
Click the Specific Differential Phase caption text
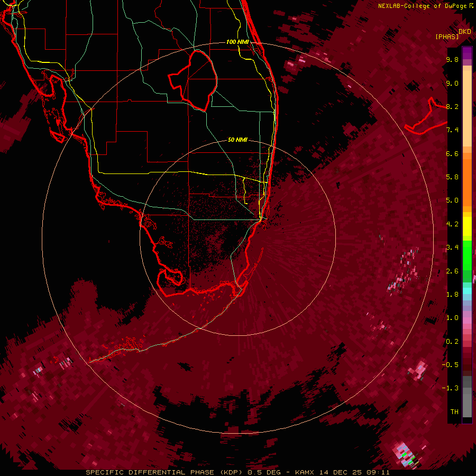(237, 472)
